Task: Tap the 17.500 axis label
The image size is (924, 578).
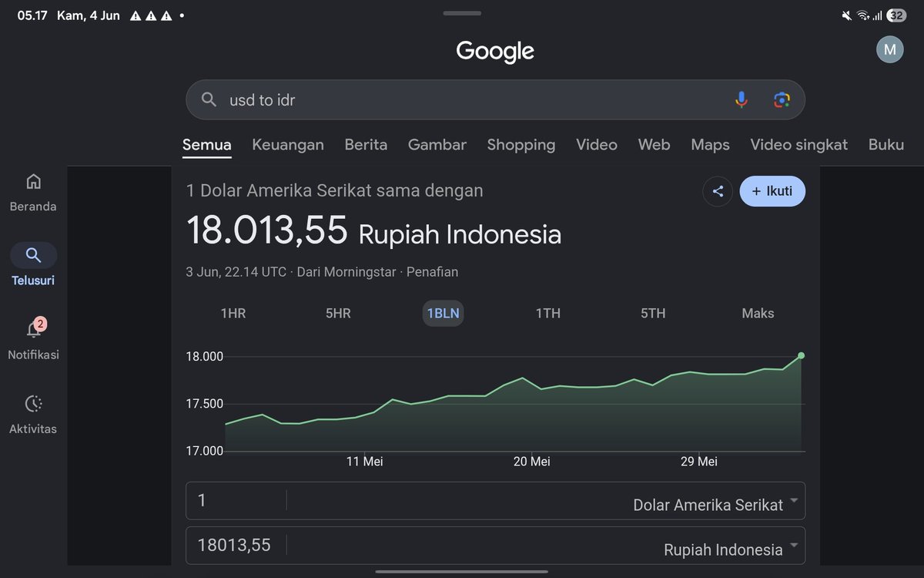Action: tap(204, 404)
